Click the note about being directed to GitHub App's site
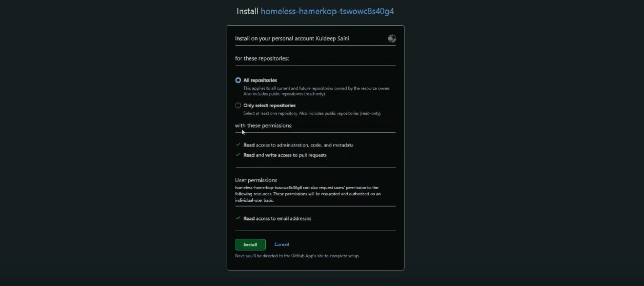644x286 pixels. [297, 256]
